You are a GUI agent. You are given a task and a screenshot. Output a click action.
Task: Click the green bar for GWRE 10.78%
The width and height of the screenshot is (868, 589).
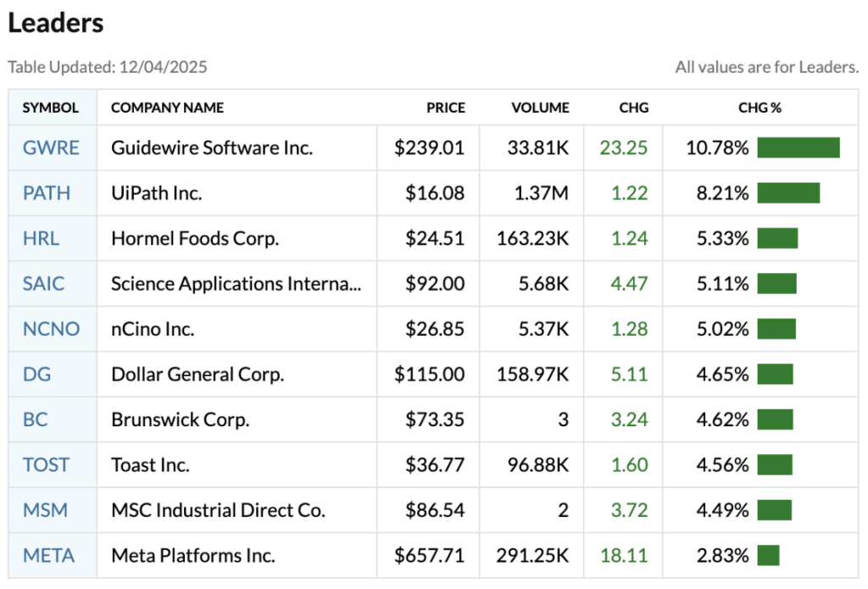pos(798,147)
